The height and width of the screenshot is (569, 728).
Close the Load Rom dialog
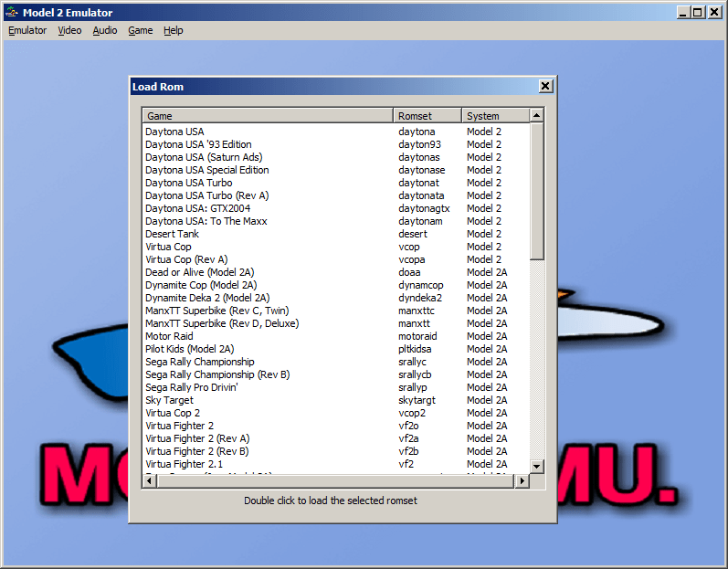545,86
